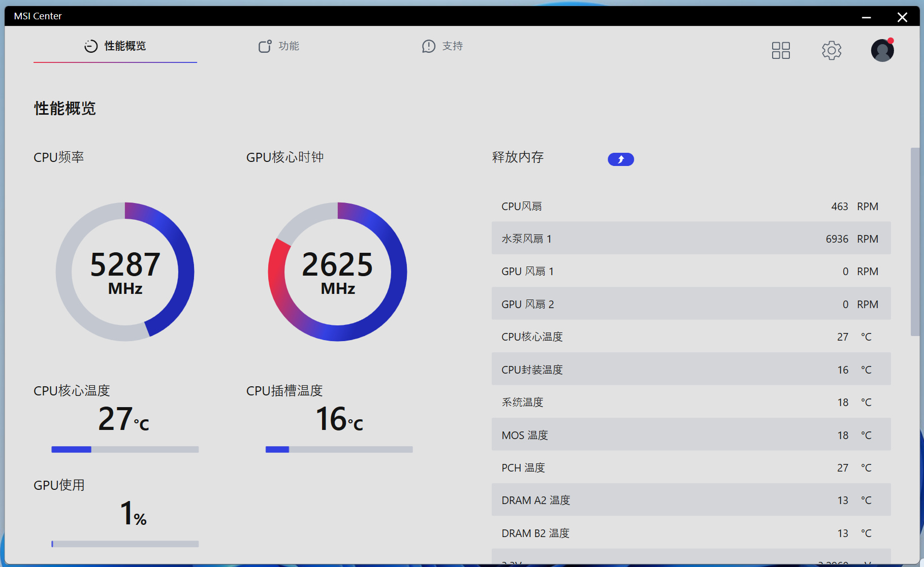Select the GPU 风扇 2 row

(x=691, y=304)
